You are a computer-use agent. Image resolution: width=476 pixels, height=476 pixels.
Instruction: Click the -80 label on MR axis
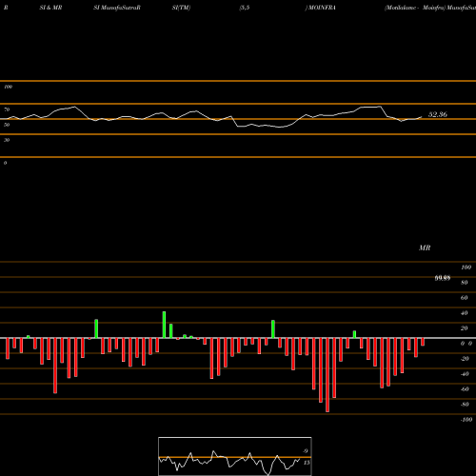[x=465, y=405]
